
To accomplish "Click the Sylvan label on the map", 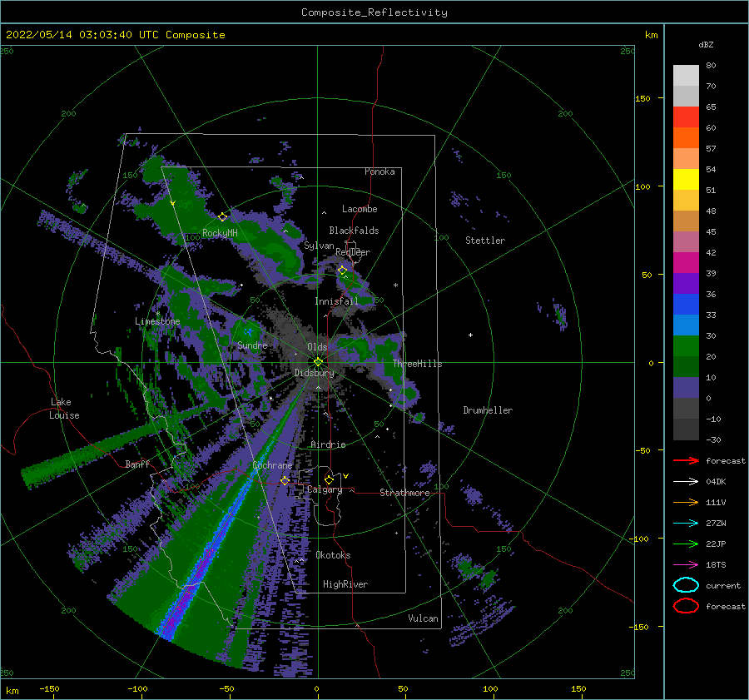I will [319, 246].
